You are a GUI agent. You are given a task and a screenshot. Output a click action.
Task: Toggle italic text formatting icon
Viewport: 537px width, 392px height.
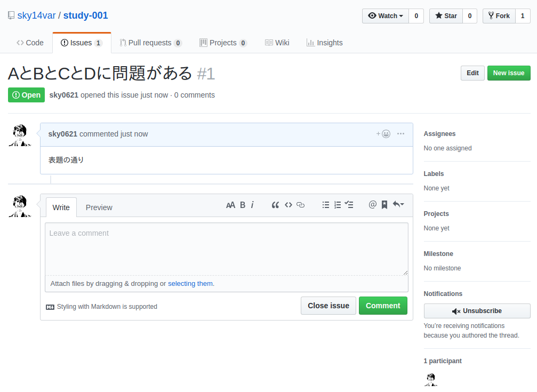coord(252,205)
